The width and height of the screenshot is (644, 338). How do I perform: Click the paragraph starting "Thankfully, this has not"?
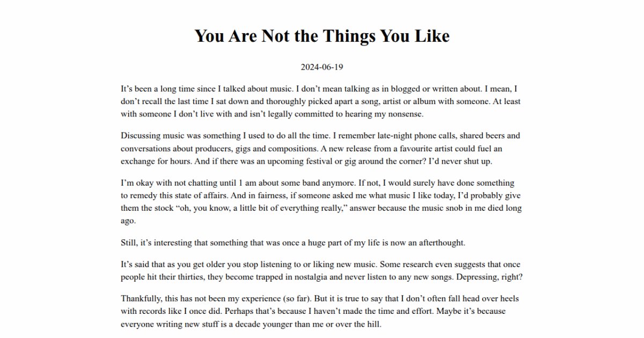321,311
